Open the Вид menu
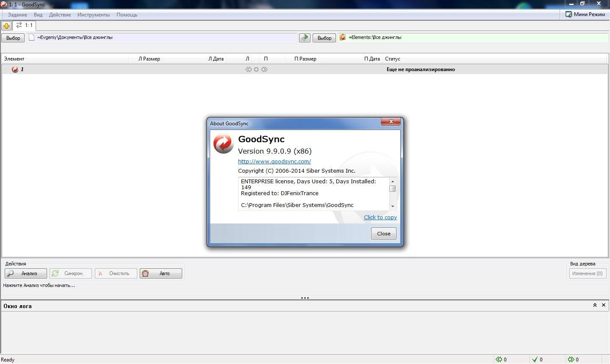The height and width of the screenshot is (364, 610). coord(38,15)
